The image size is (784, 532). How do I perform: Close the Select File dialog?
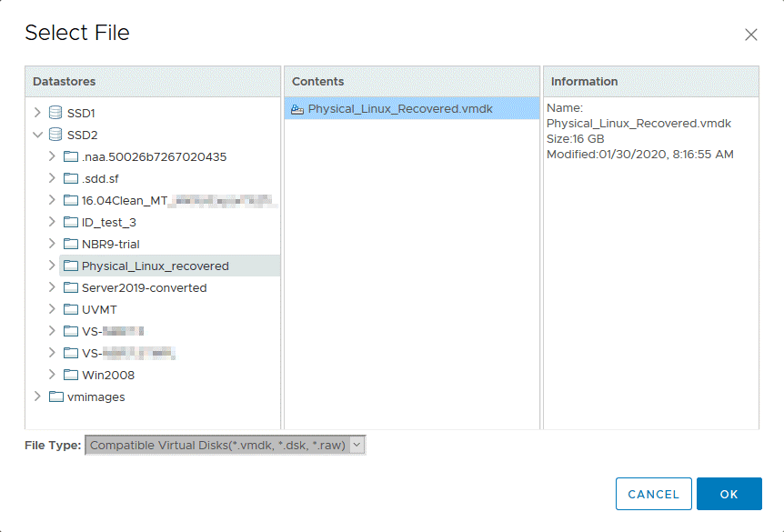click(750, 35)
